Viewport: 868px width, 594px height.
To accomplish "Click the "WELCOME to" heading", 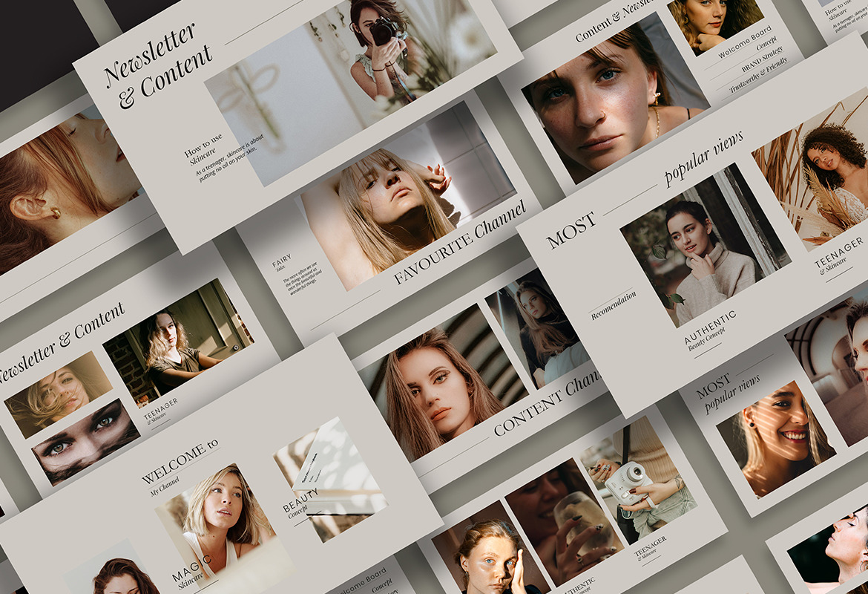I will 180,461.
